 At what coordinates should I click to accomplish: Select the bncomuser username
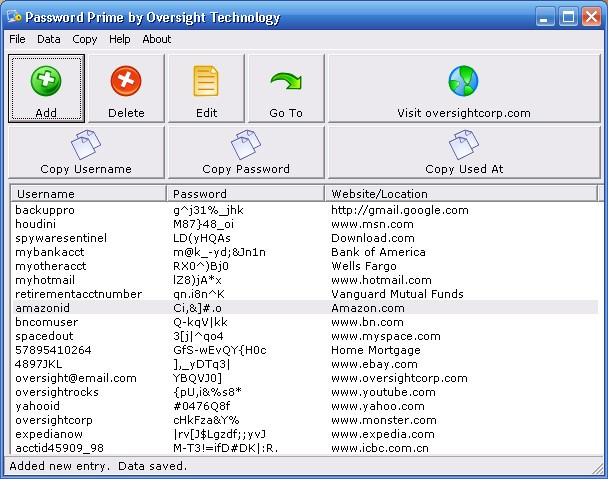tap(47, 322)
